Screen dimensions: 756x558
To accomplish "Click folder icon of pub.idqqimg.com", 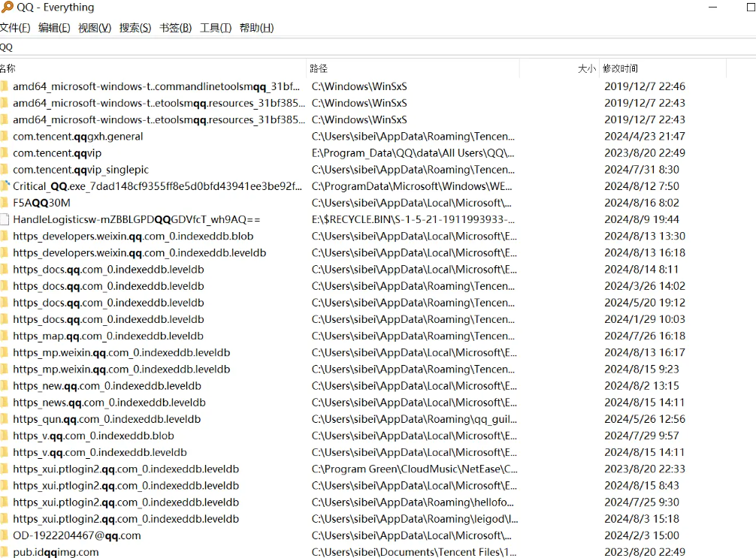I will point(5,552).
